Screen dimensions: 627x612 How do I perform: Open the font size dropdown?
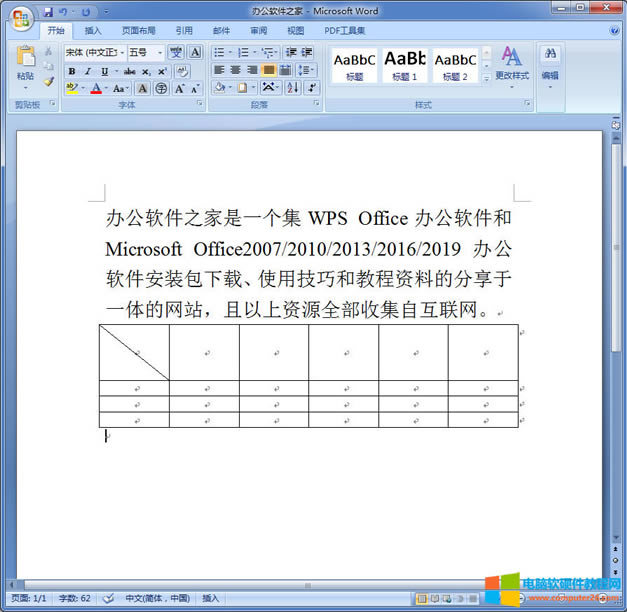(x=158, y=52)
